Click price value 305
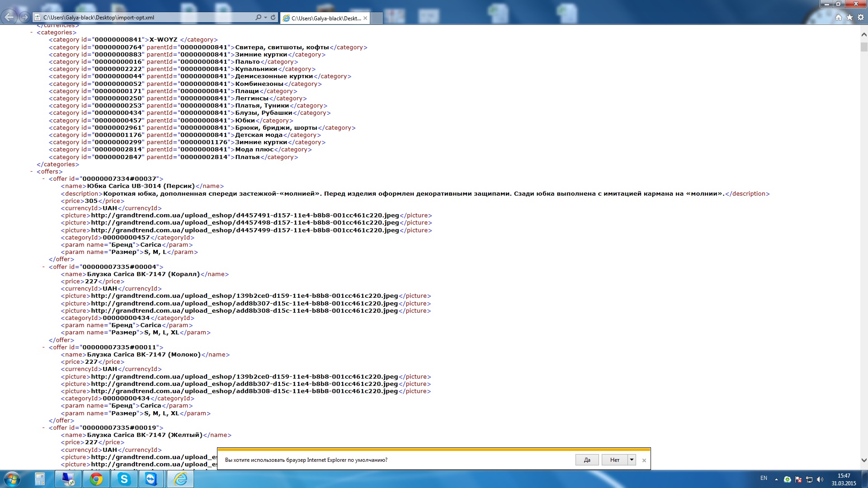Viewport: 868px width, 488px height. pos(91,201)
